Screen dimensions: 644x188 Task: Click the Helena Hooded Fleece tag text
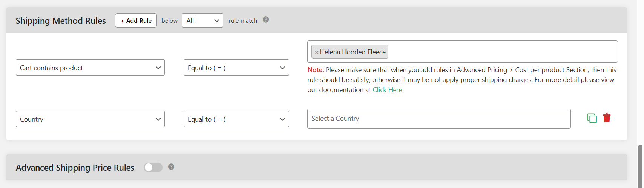click(353, 52)
